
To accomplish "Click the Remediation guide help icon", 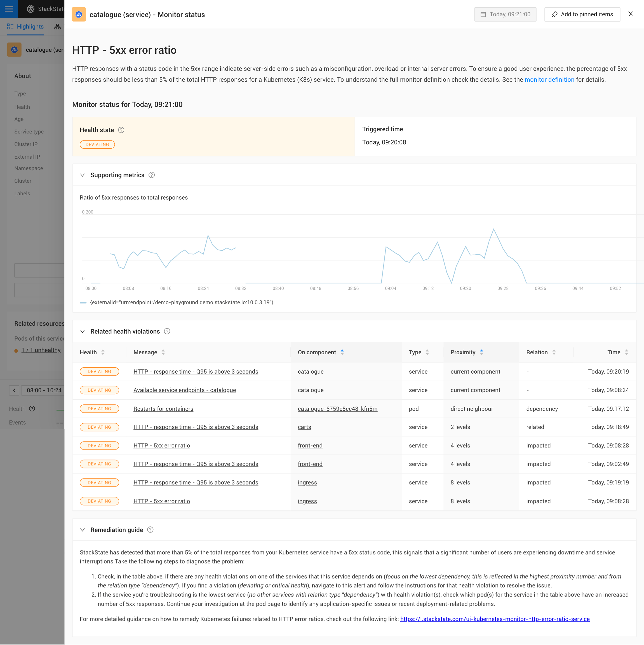I will 150,529.
